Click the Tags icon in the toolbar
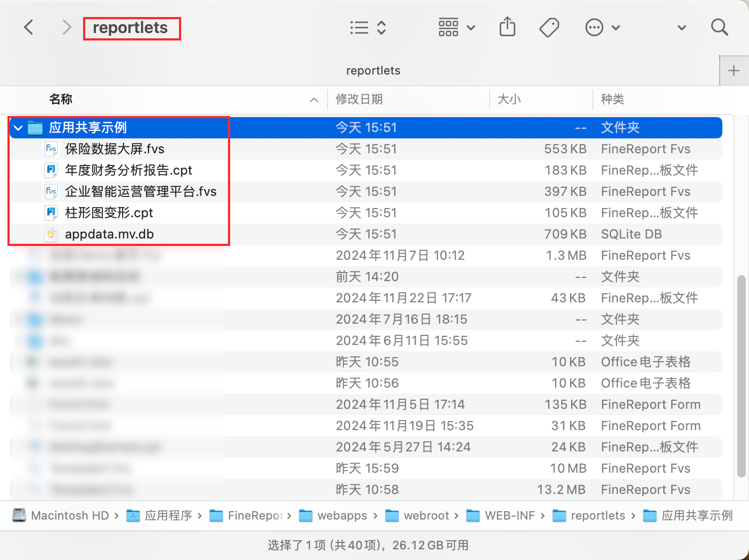The height and width of the screenshot is (560, 749). [x=549, y=27]
